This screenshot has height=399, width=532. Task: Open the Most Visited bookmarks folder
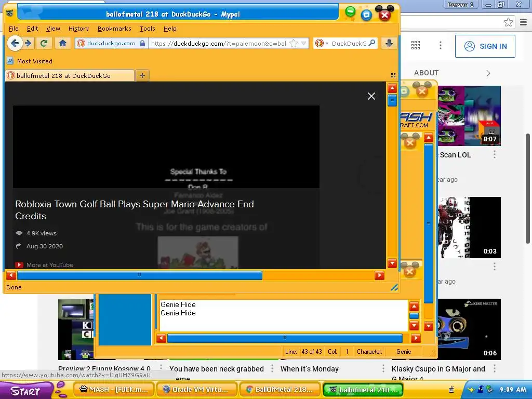[30, 61]
